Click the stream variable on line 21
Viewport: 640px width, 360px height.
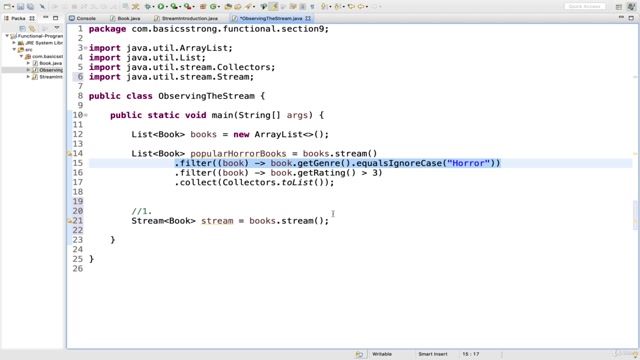click(x=217, y=221)
